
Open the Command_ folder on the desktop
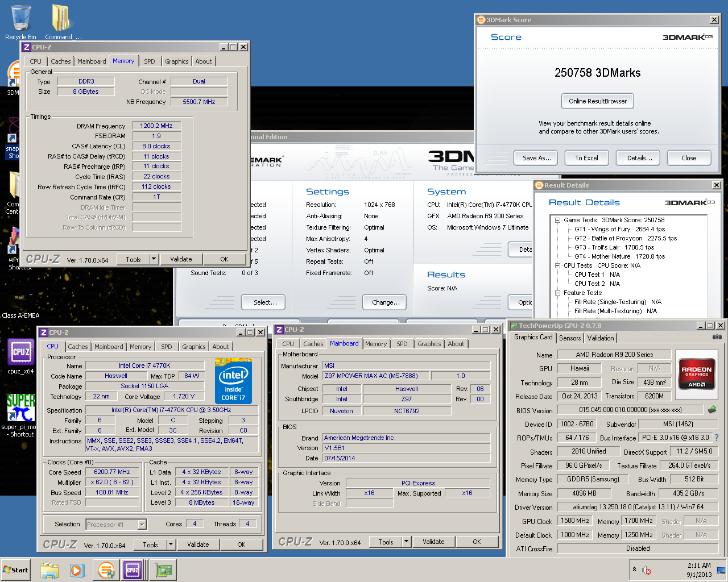pyautogui.click(x=62, y=22)
